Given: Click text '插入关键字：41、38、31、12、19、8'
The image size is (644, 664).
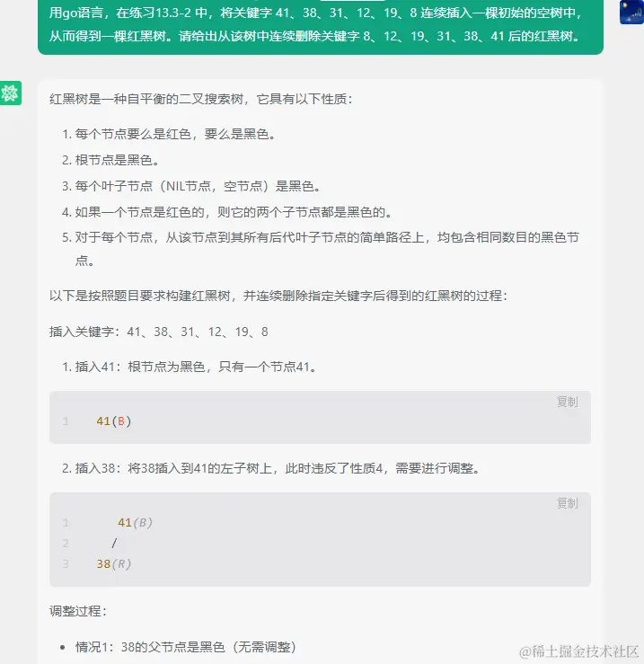Looking at the screenshot, I should (x=159, y=332).
